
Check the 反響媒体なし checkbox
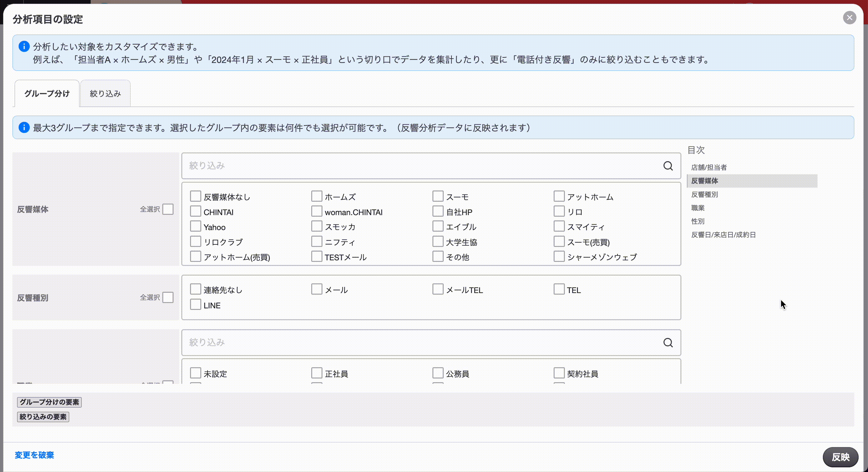(195, 196)
